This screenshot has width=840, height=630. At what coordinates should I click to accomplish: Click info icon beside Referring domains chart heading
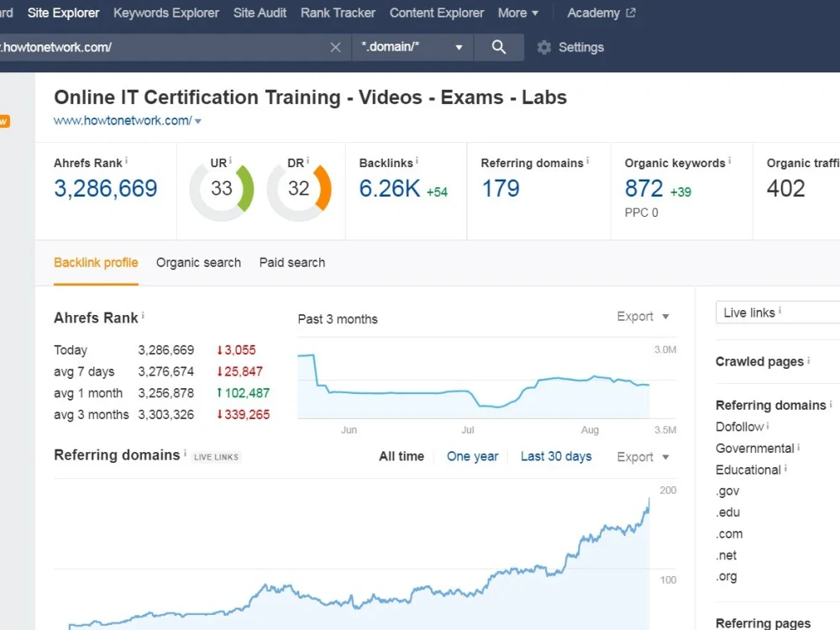186,454
